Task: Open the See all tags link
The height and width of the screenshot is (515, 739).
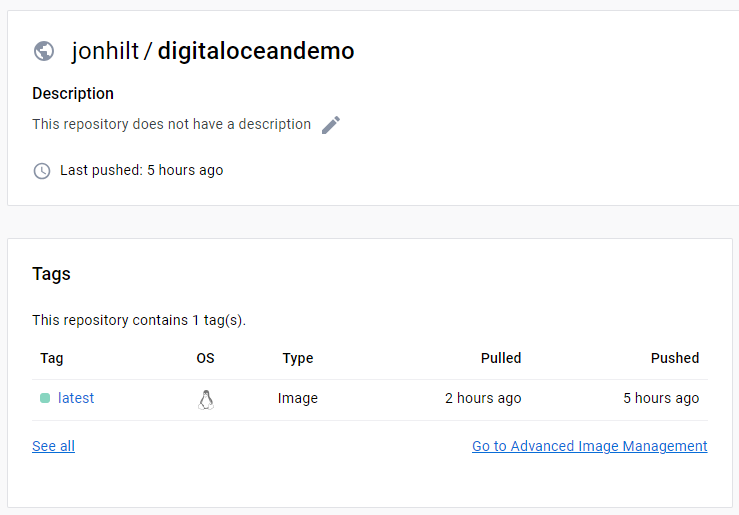Action: click(53, 446)
